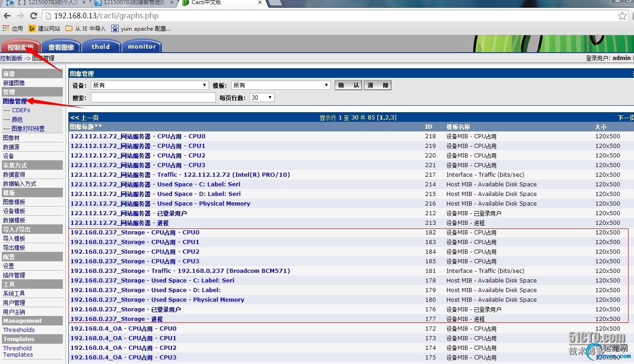Open graph 122.112.12.72 Used Space - Physical Memory

tap(160, 204)
